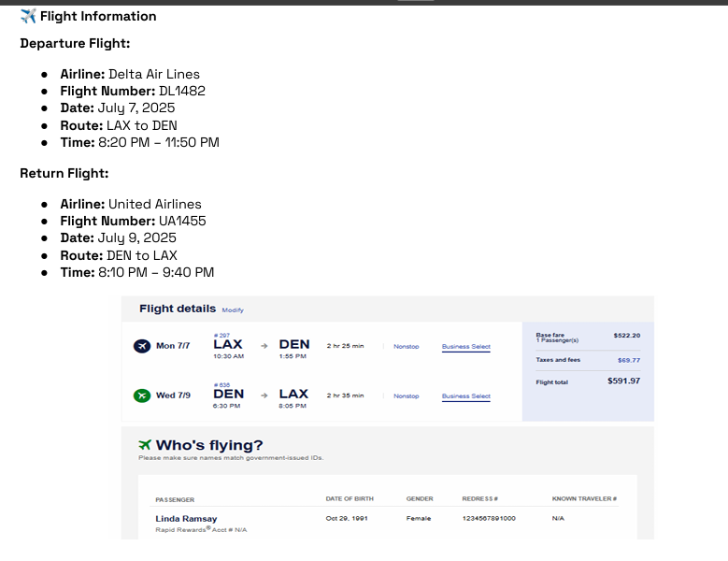The height and width of the screenshot is (561, 728).
Task: Click flight number #297 above LAX
Action: click(x=221, y=335)
